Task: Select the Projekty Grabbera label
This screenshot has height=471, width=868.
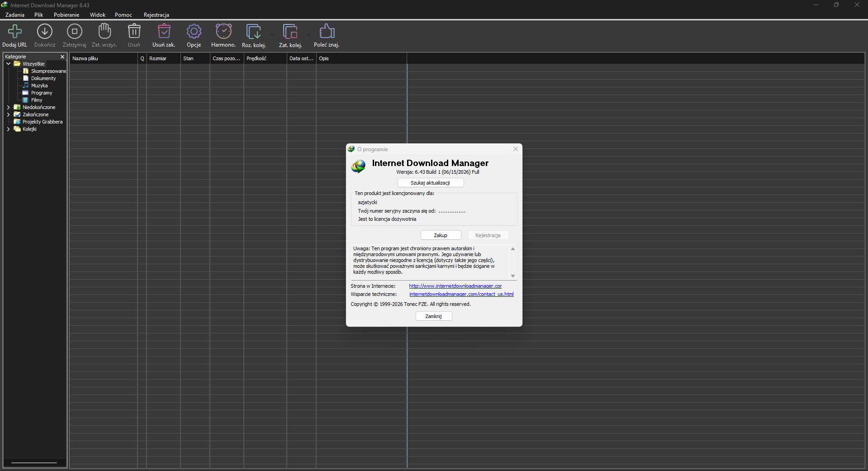Action: tap(43, 122)
